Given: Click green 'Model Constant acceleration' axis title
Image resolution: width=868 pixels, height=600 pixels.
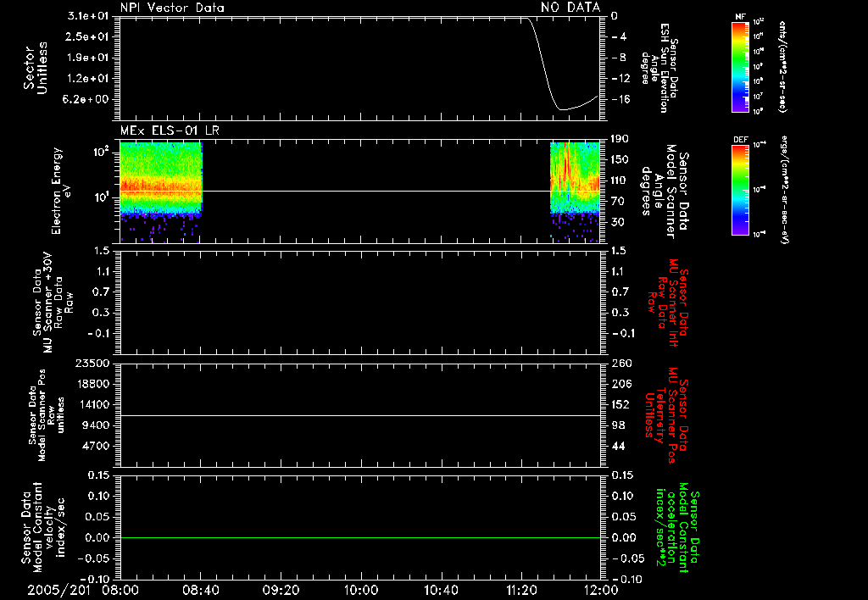Looking at the screenshot, I should 677,527.
